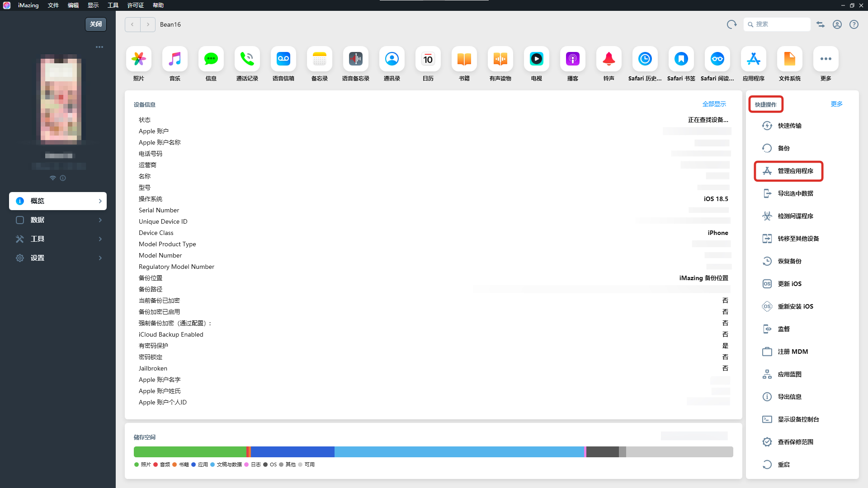
Task: Click 更多 link beside 快捷操作
Action: pos(837,104)
